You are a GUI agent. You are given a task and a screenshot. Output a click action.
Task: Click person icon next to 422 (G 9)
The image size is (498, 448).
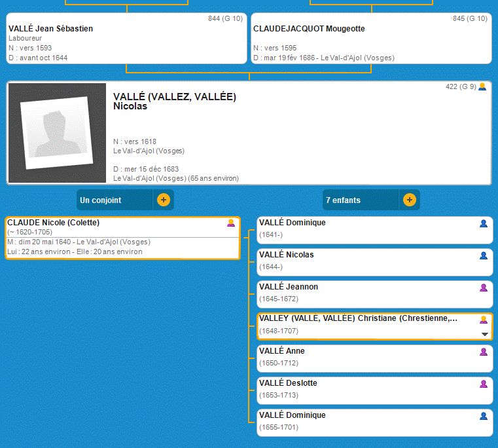482,87
